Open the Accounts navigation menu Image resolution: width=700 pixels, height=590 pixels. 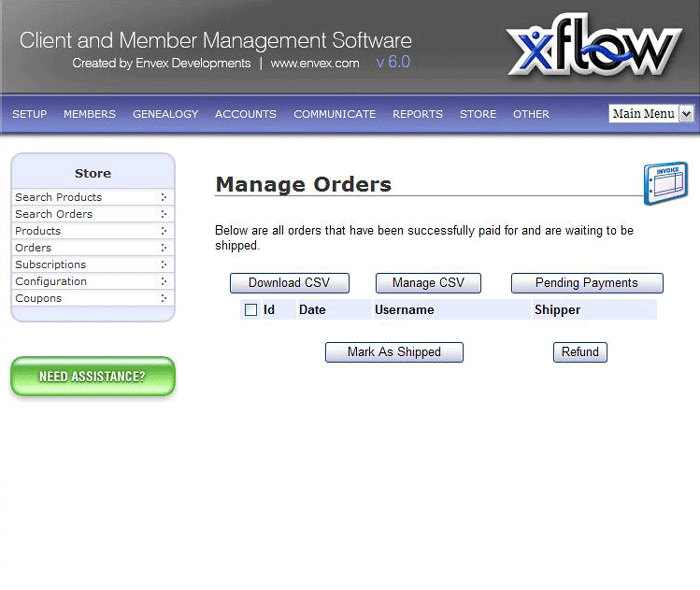pos(245,114)
